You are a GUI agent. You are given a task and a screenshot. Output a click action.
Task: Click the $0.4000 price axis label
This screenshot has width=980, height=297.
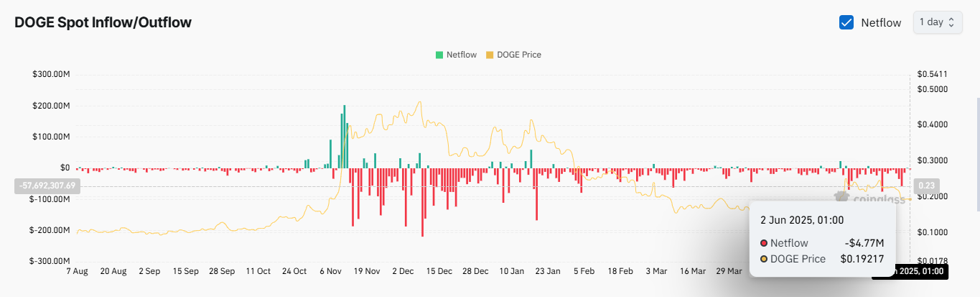(x=933, y=125)
